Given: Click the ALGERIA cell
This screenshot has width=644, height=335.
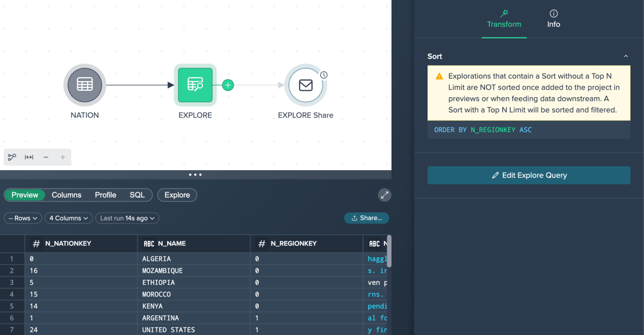Looking at the screenshot, I should point(194,259).
